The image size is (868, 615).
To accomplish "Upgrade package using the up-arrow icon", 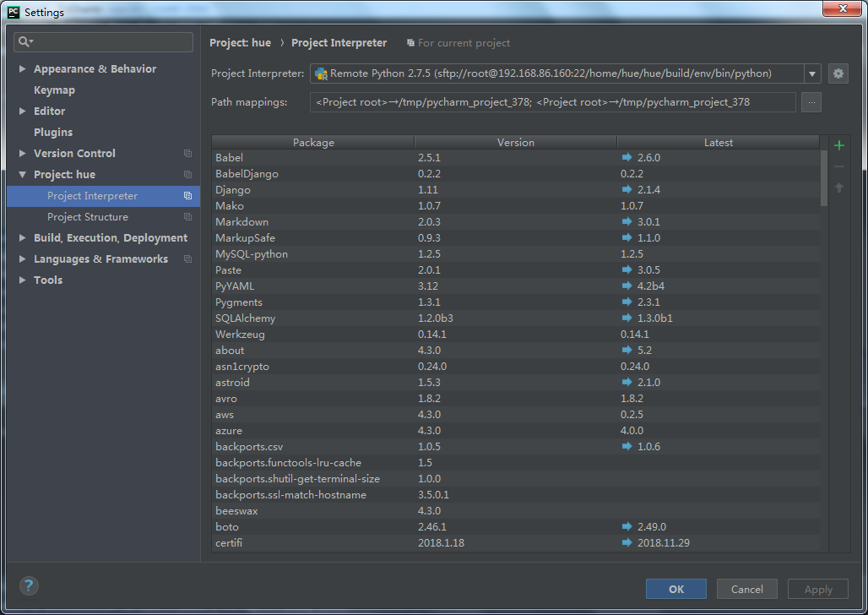I will click(x=838, y=187).
